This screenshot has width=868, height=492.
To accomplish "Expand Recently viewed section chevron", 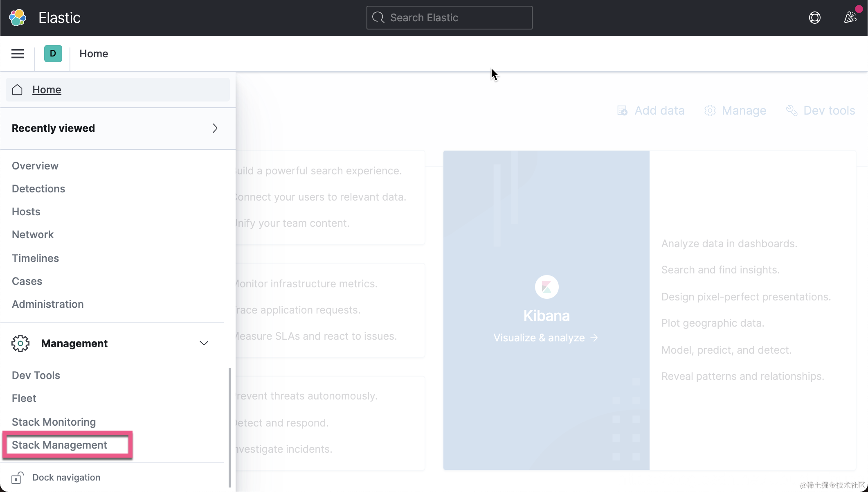I will pos(215,128).
